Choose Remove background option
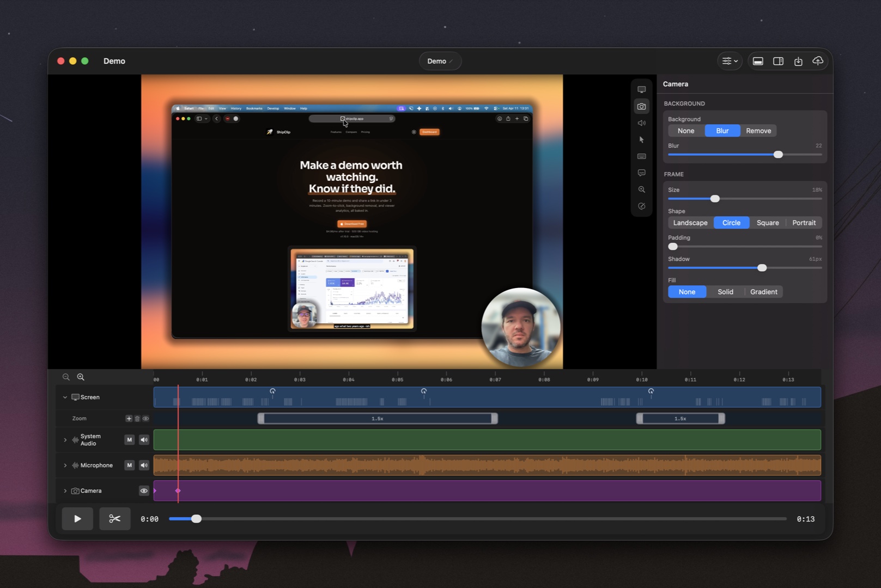This screenshot has width=881, height=588. coord(758,131)
